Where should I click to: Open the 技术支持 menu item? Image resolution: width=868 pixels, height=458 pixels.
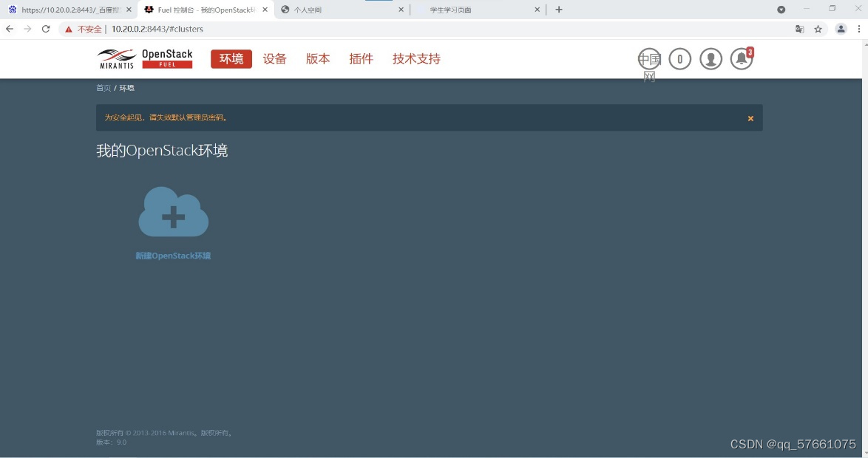pyautogui.click(x=416, y=58)
